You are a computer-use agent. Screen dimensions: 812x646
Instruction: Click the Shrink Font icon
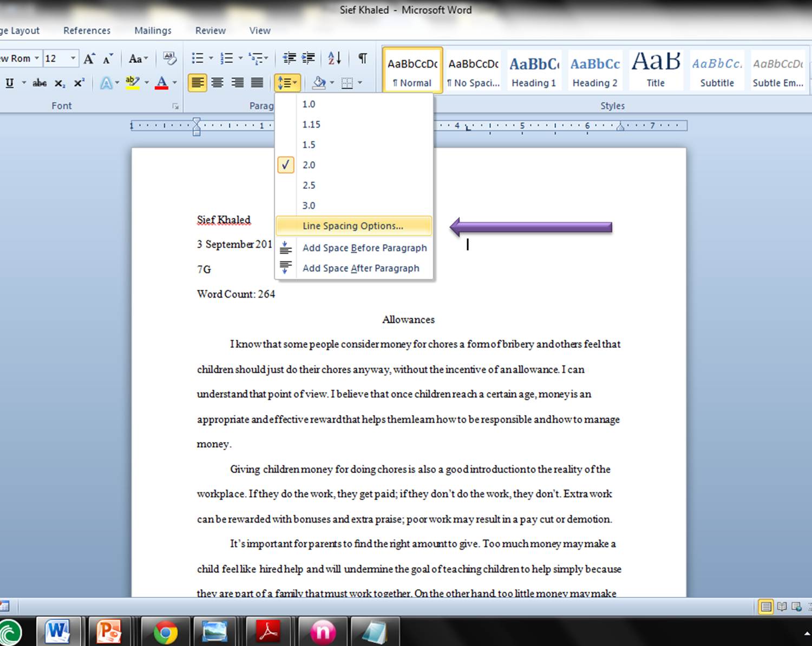click(x=108, y=58)
